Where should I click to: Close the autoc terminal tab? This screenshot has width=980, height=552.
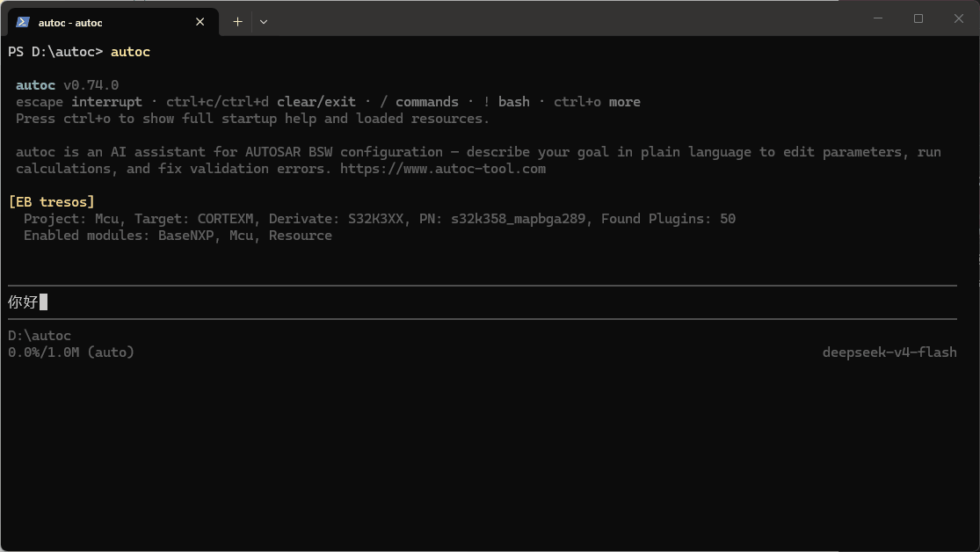(200, 22)
